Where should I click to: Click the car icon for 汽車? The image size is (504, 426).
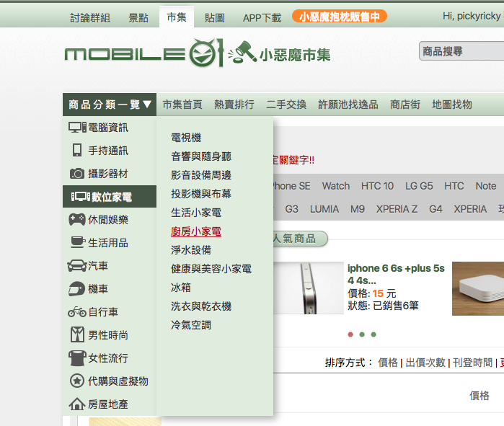click(77, 266)
